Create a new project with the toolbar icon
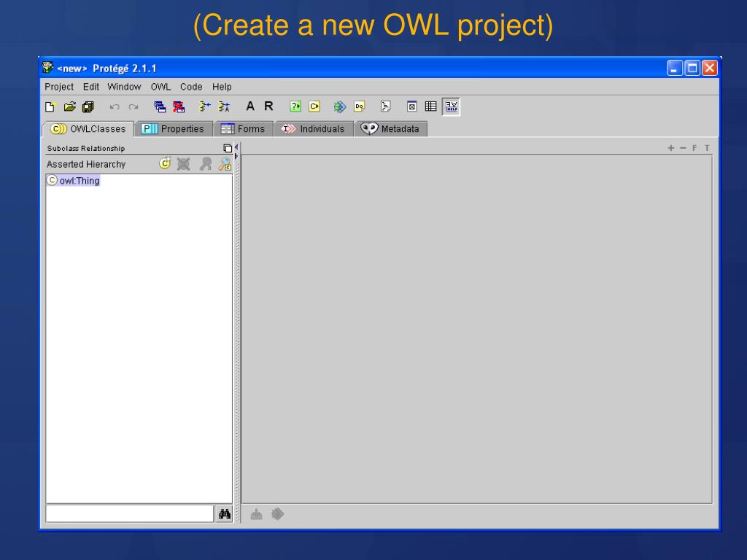Viewport: 747px width, 560px height. 50,106
